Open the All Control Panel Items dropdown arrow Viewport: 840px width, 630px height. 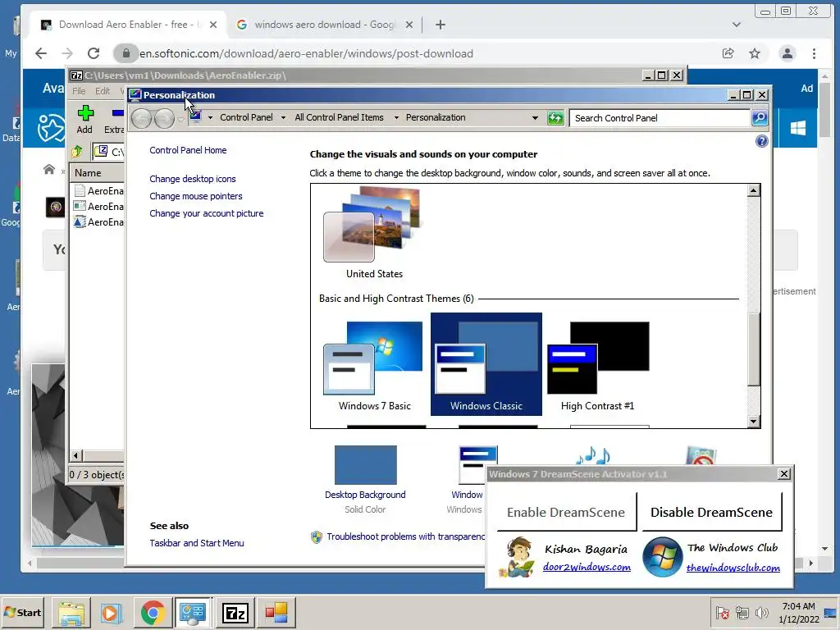[396, 118]
